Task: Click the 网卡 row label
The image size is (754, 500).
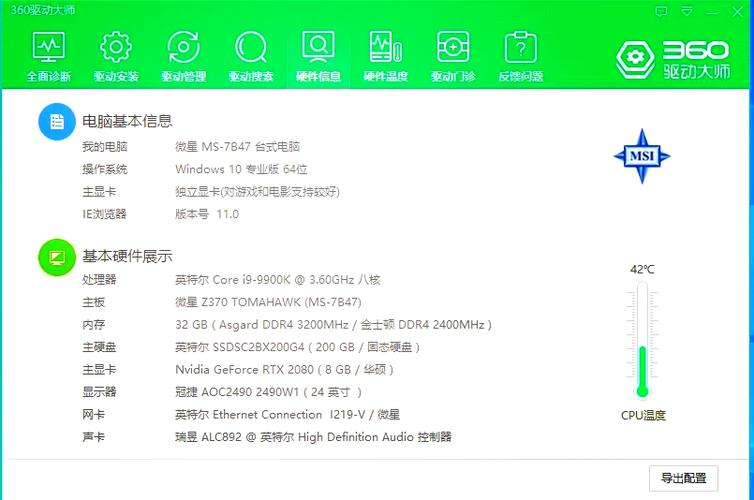Action: coord(93,414)
